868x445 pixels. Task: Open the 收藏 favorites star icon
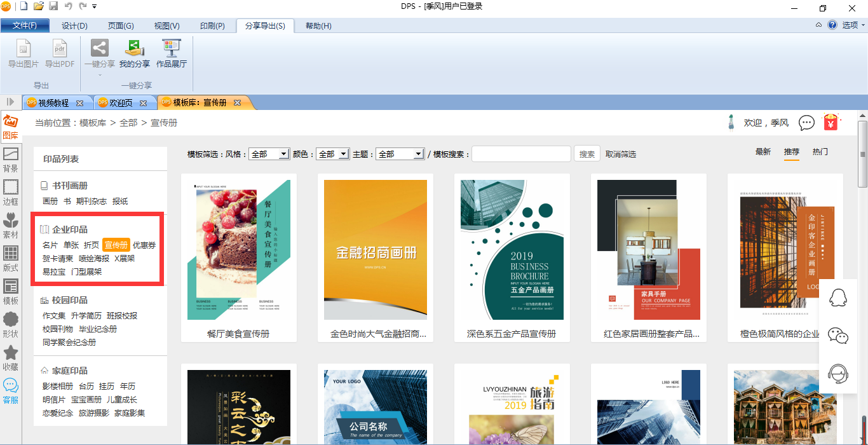11,358
